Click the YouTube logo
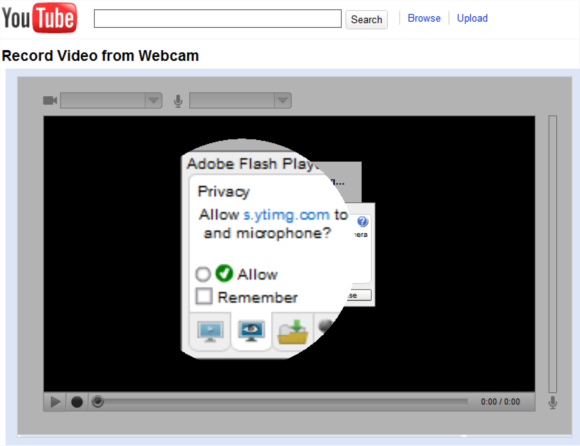 click(x=39, y=17)
